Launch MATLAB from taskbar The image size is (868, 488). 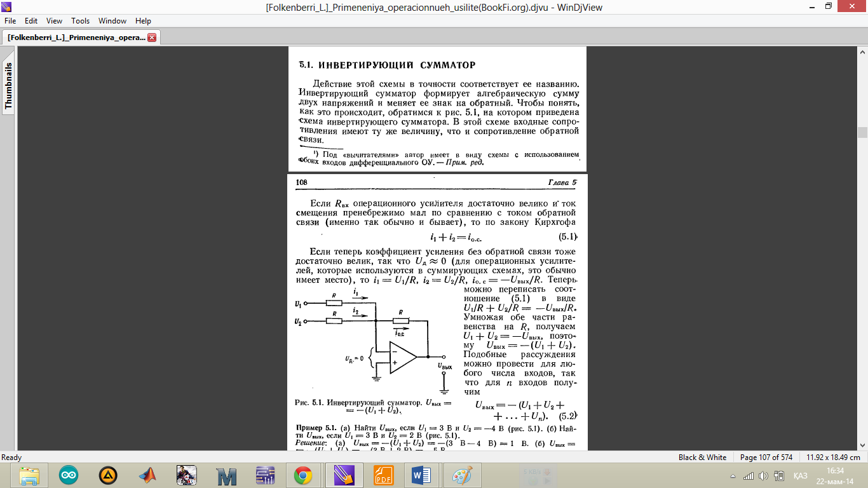click(x=147, y=475)
